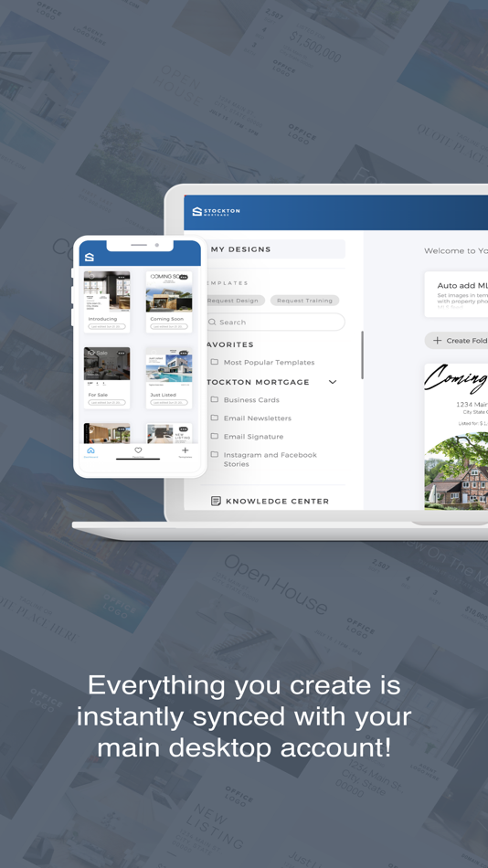488x868 pixels.
Task: Click the sidebar Search field
Action: coord(274,322)
